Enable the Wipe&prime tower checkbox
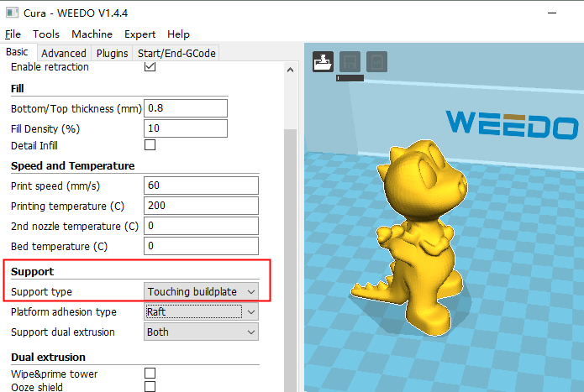This screenshot has height=392, width=584. coord(150,373)
